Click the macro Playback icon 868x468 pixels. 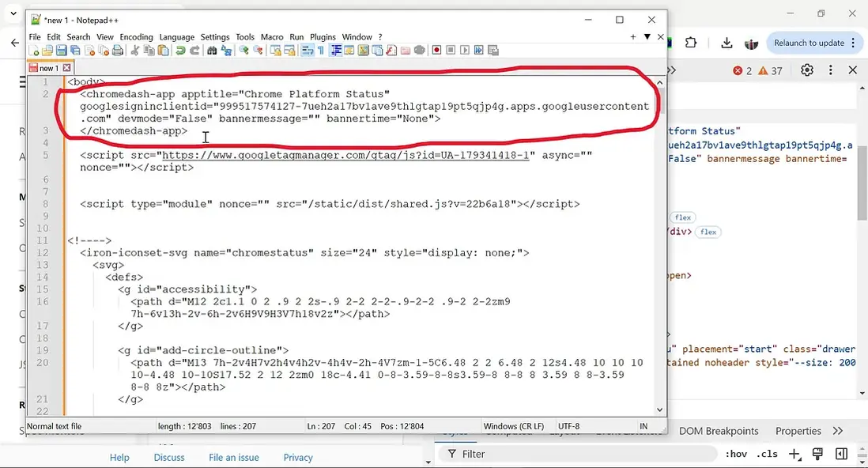[x=465, y=51]
